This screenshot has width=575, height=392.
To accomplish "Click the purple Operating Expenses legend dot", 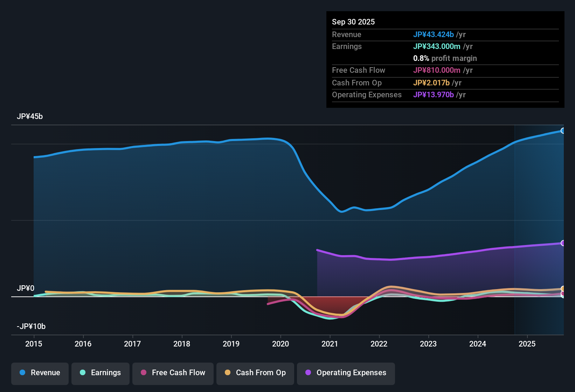I will click(307, 373).
